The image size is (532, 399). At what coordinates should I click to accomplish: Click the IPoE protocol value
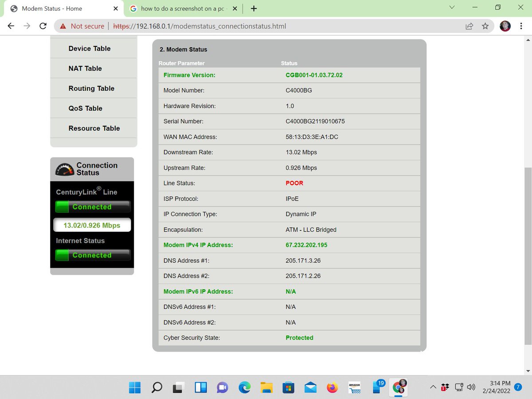coord(292,199)
